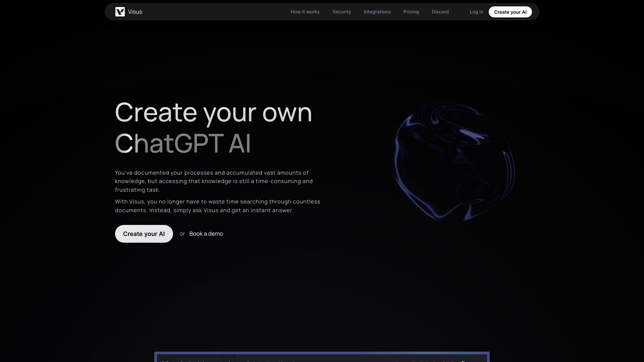Click the 'Create your own ChatGPT AI' heading
Image resolution: width=644 pixels, height=362 pixels.
click(x=213, y=127)
